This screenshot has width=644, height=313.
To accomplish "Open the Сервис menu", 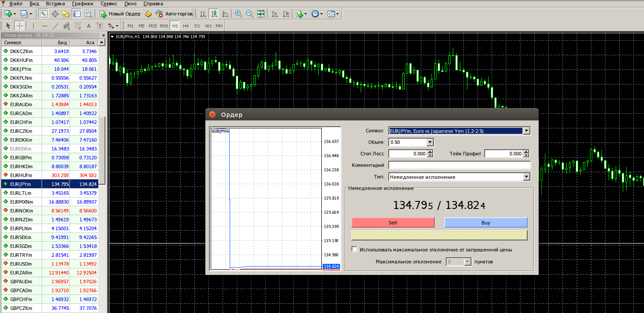I will point(109,4).
